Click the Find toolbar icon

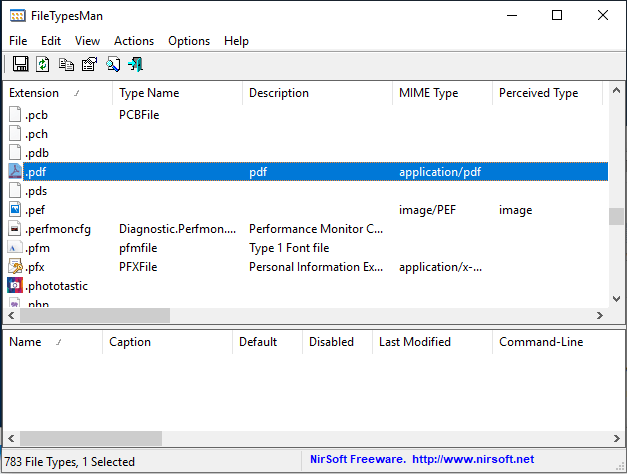coord(113,64)
